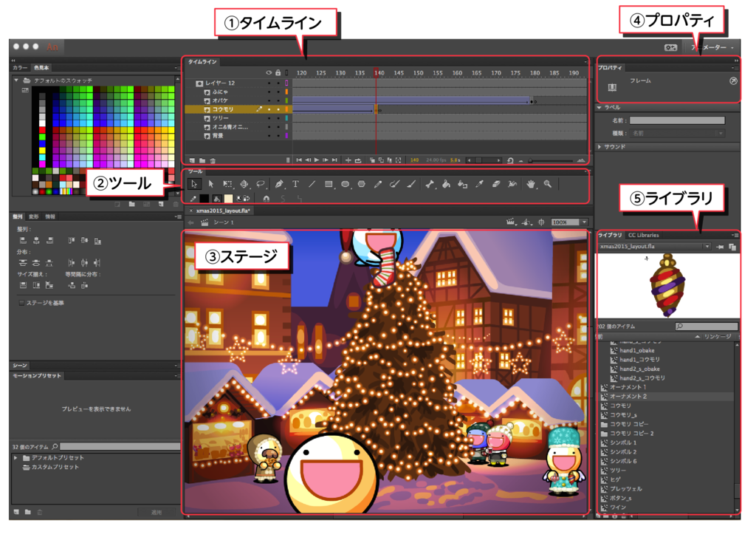Toggle outline color box for レイヤー 12
756x540 pixels.
(x=287, y=83)
